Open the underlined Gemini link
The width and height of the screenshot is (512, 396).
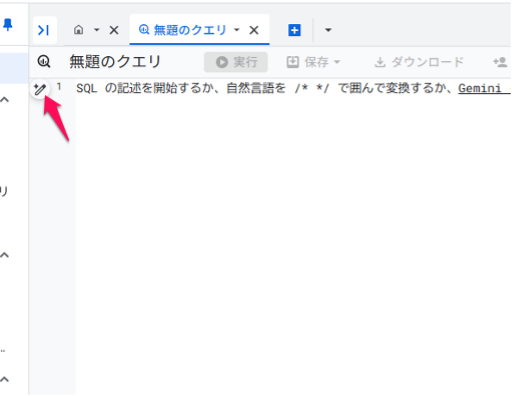click(x=483, y=88)
